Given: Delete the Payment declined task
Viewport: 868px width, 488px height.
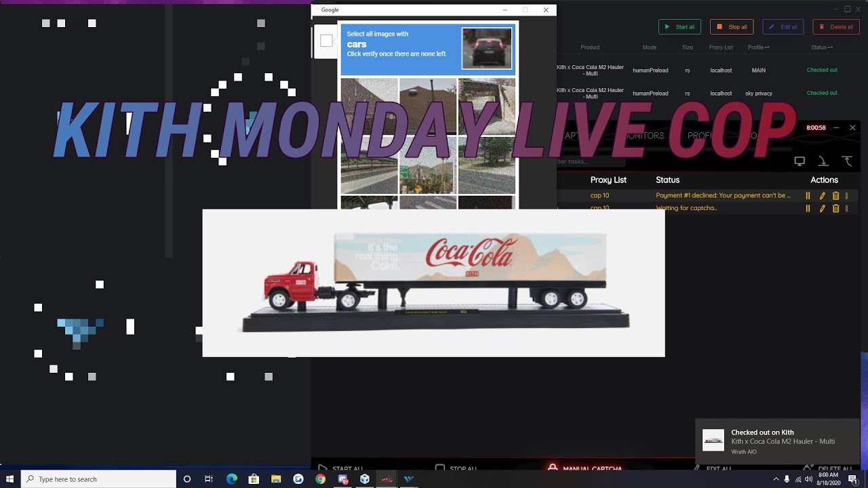Looking at the screenshot, I should click(x=835, y=196).
